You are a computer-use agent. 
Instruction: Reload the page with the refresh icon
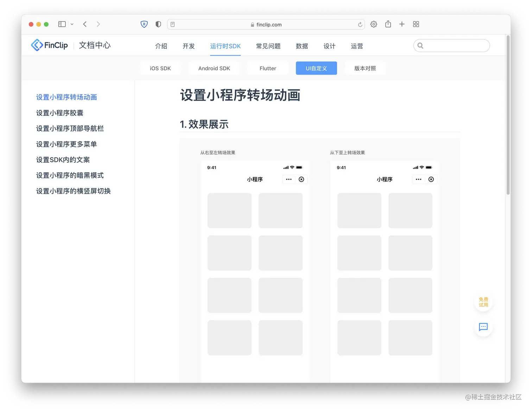point(360,24)
